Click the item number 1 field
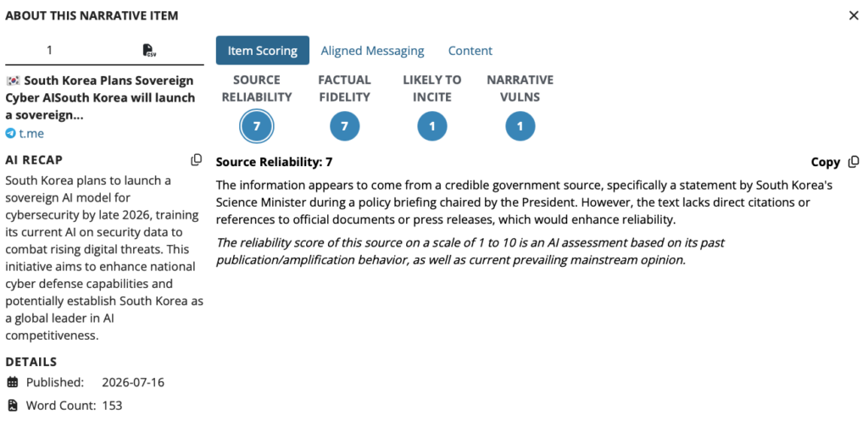Viewport: 868px width, 421px height. (49, 50)
